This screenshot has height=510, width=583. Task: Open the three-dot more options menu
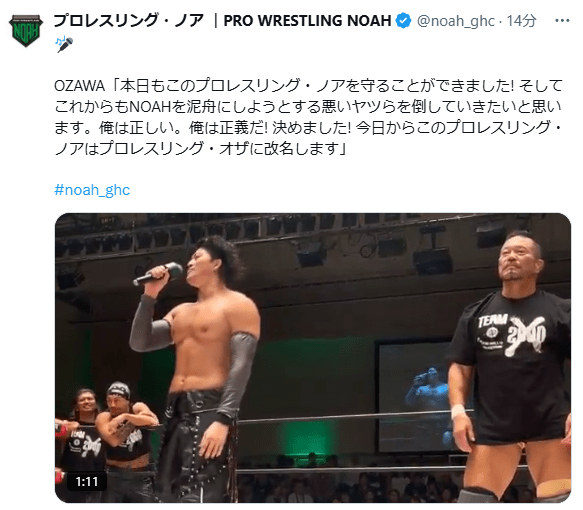(x=562, y=20)
